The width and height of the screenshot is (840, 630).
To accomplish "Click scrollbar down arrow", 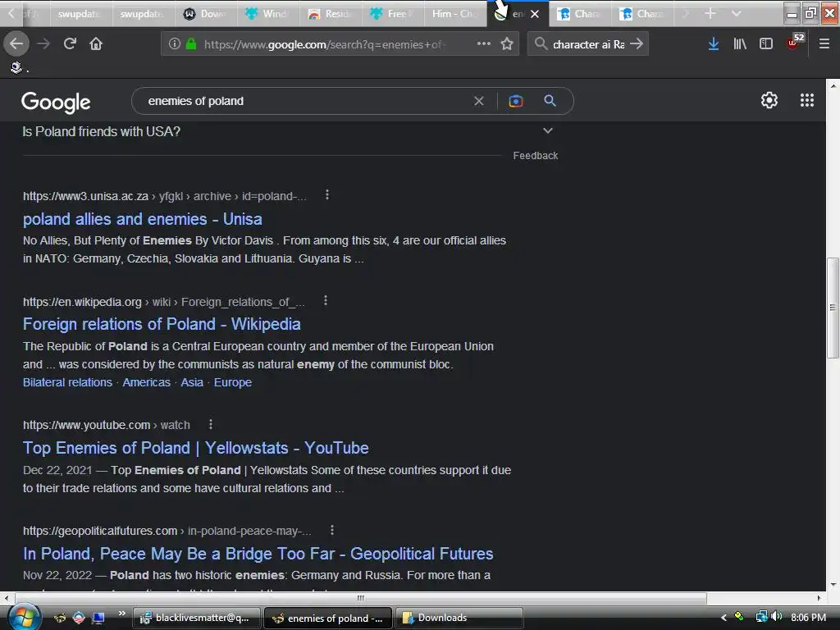I will tap(833, 585).
